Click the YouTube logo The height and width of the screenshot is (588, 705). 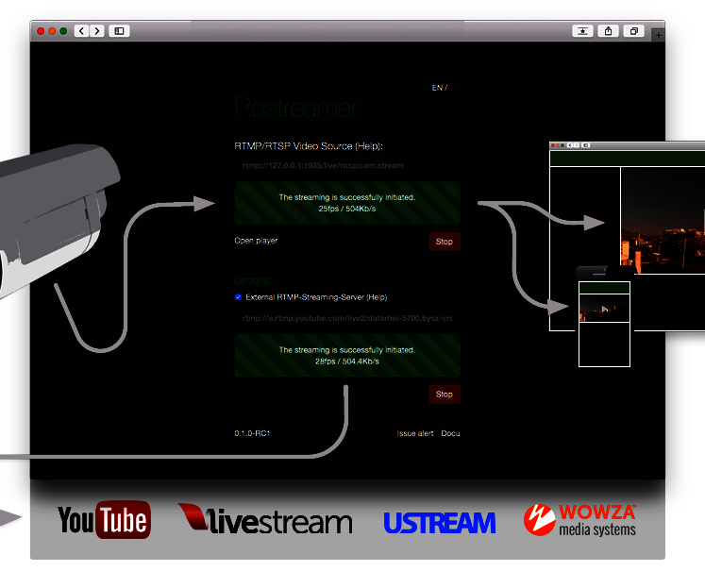point(104,520)
